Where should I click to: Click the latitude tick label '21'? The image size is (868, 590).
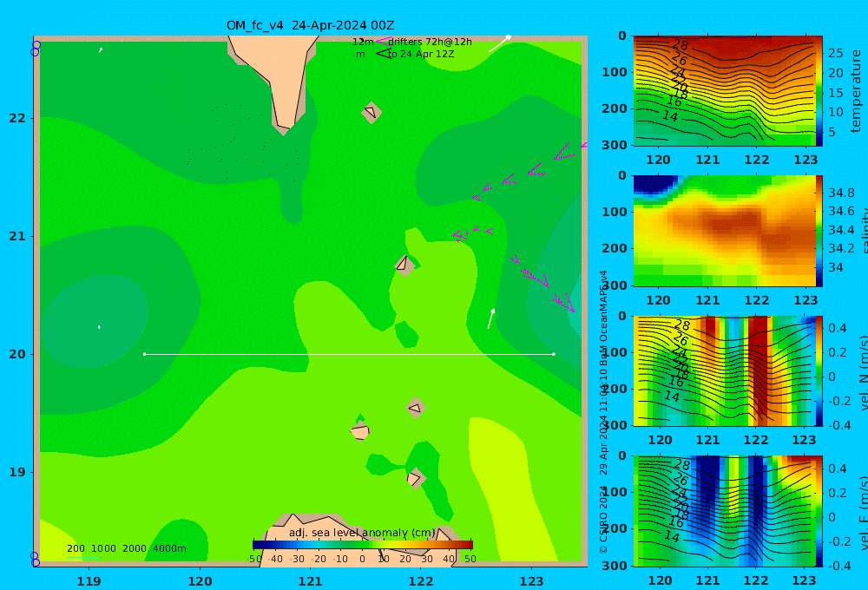click(x=17, y=236)
